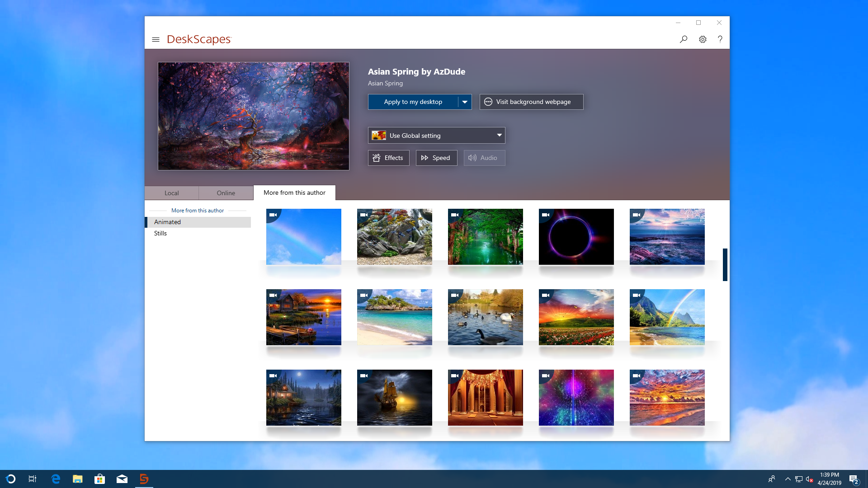The image size is (868, 488).
Task: Open the help question mark icon
Action: point(720,39)
